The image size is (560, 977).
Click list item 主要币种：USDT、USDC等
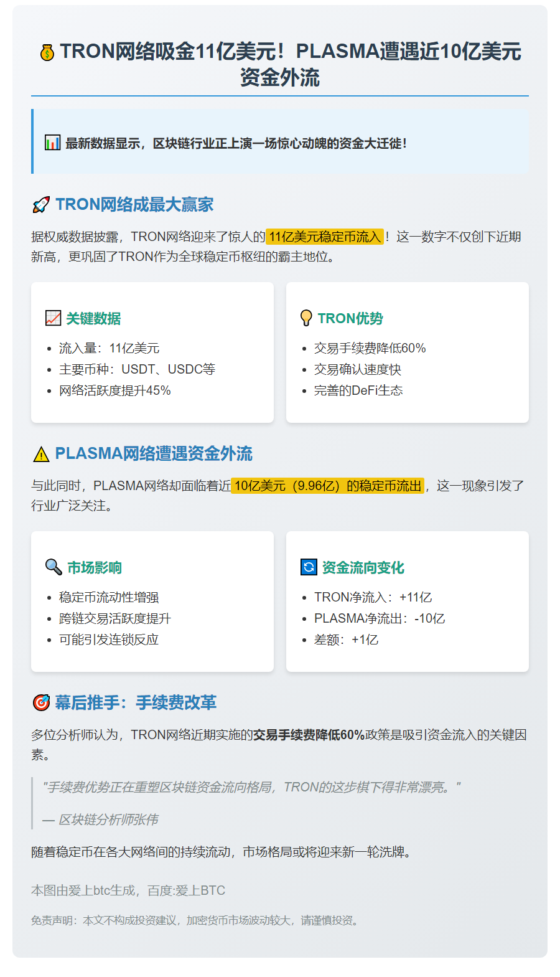138,369
